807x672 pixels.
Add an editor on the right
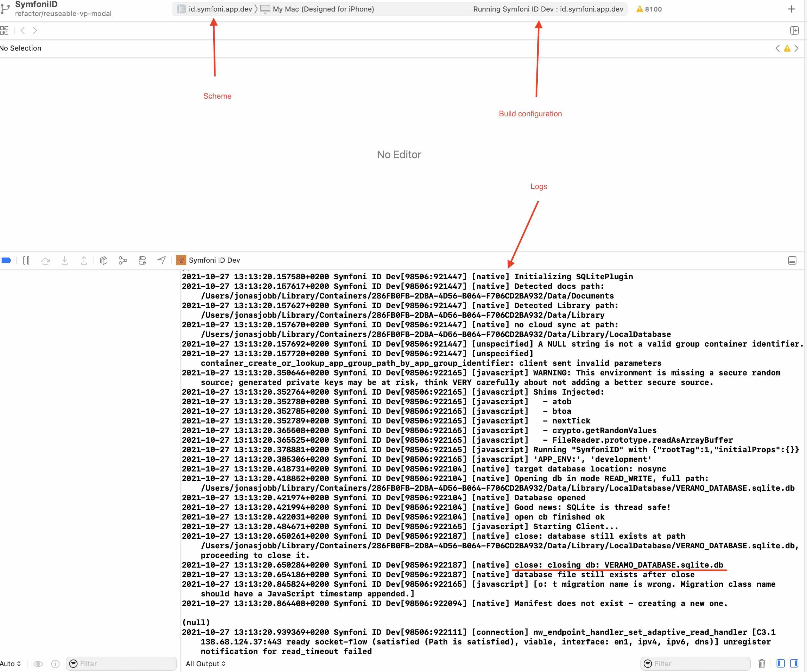[x=794, y=30]
